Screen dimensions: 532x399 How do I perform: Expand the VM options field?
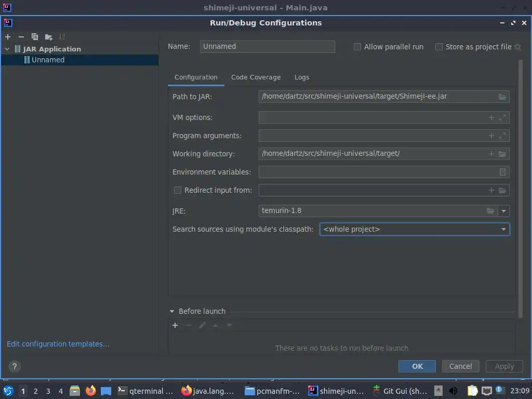[x=502, y=117]
